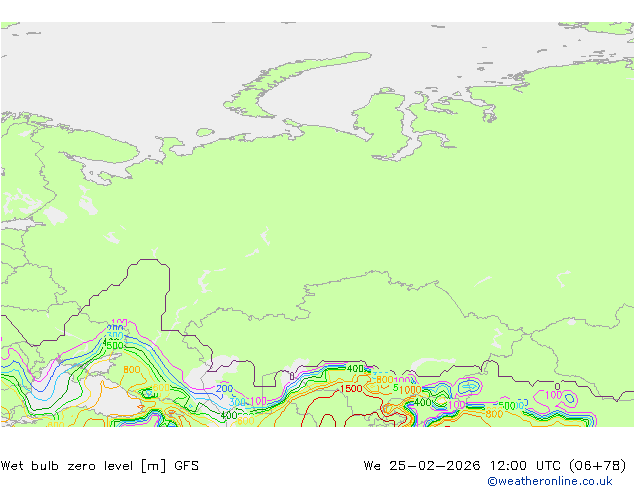The width and height of the screenshot is (634, 490).
Task: Open the weatheronline.co.uk link
Action: [549, 481]
